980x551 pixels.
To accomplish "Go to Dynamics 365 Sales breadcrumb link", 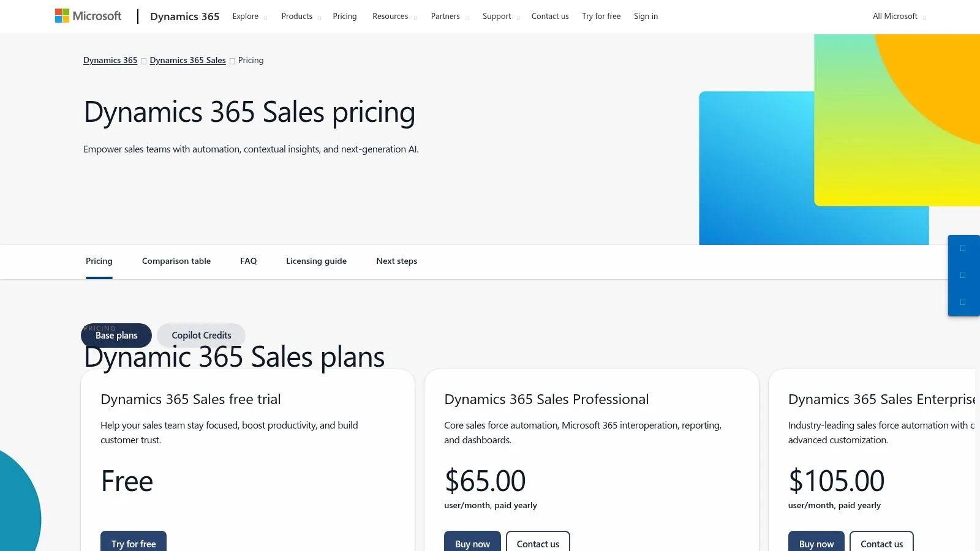I will [187, 60].
